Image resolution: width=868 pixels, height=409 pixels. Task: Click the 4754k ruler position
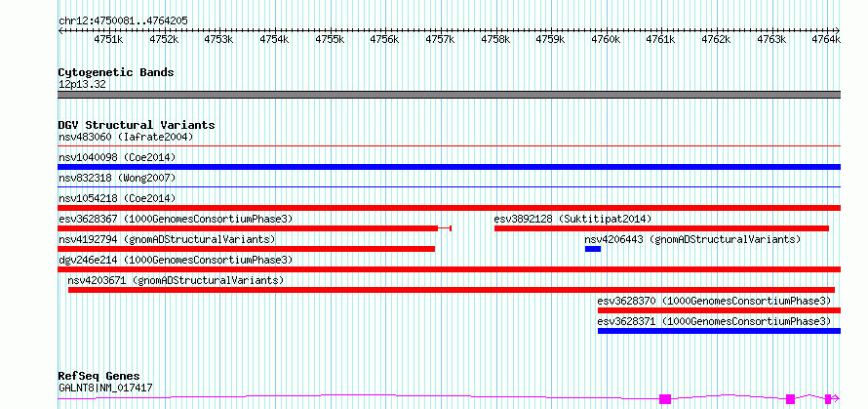click(275, 39)
